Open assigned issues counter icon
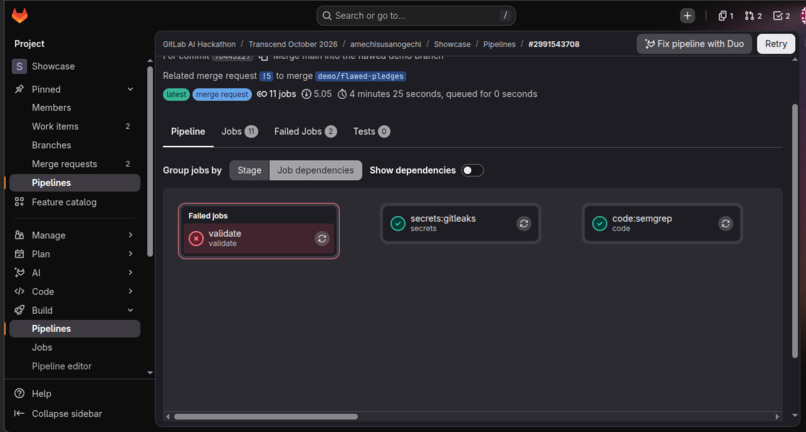 click(726, 16)
